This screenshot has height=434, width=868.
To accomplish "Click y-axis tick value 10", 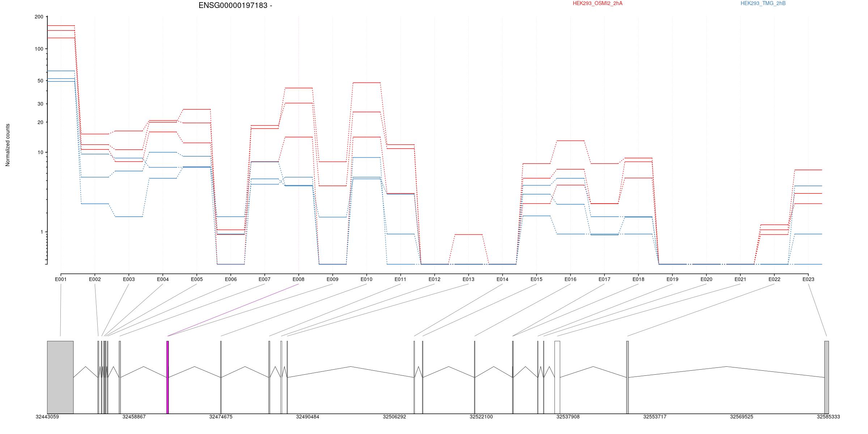I will coord(40,152).
